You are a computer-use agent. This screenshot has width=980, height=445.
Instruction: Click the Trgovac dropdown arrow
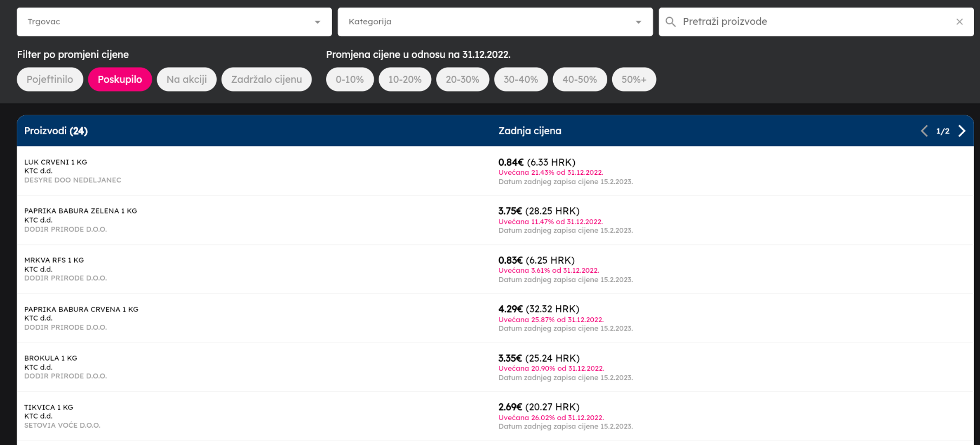point(317,22)
